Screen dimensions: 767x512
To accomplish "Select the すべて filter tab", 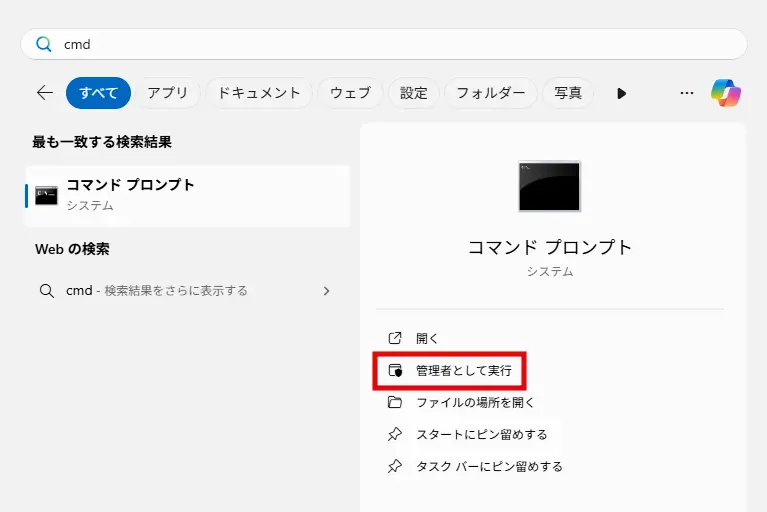I will tap(98, 93).
